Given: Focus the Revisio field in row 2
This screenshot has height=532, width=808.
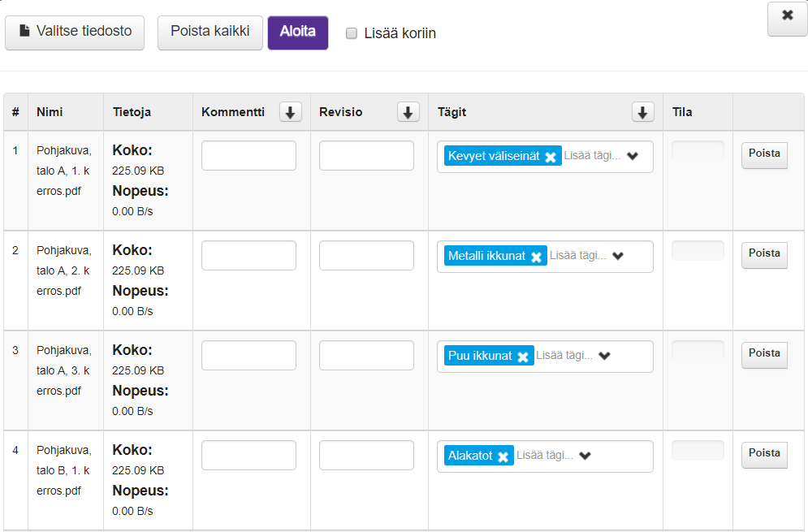Looking at the screenshot, I should point(366,256).
